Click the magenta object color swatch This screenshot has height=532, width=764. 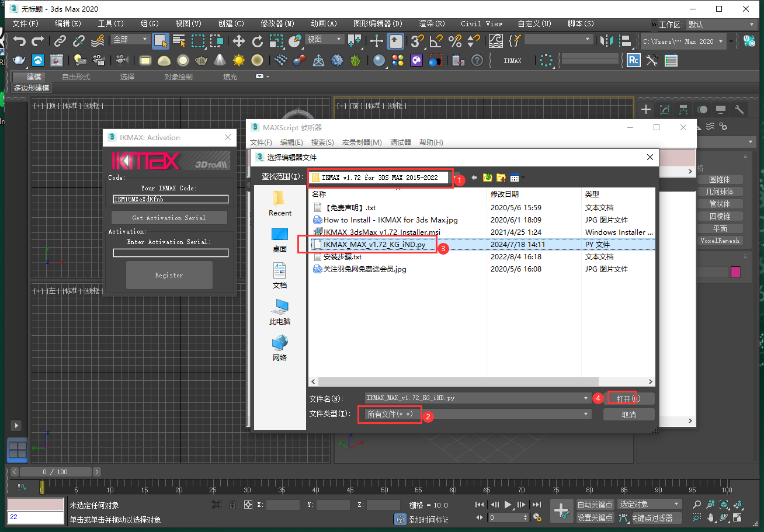pos(735,272)
